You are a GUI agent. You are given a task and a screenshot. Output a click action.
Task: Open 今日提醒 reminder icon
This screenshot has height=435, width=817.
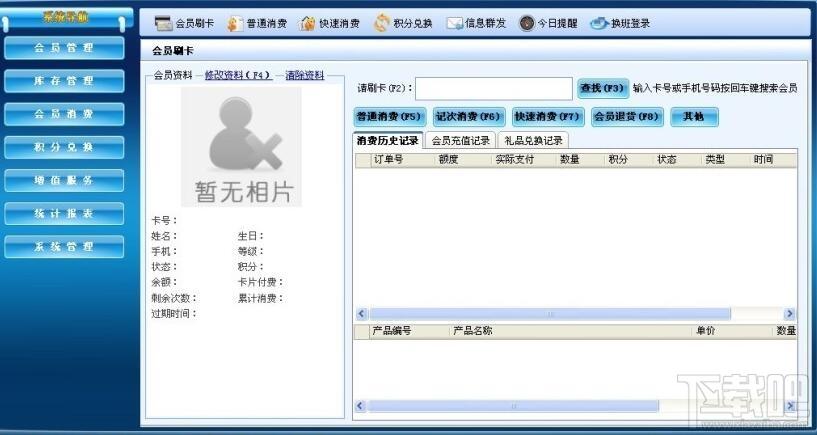527,23
